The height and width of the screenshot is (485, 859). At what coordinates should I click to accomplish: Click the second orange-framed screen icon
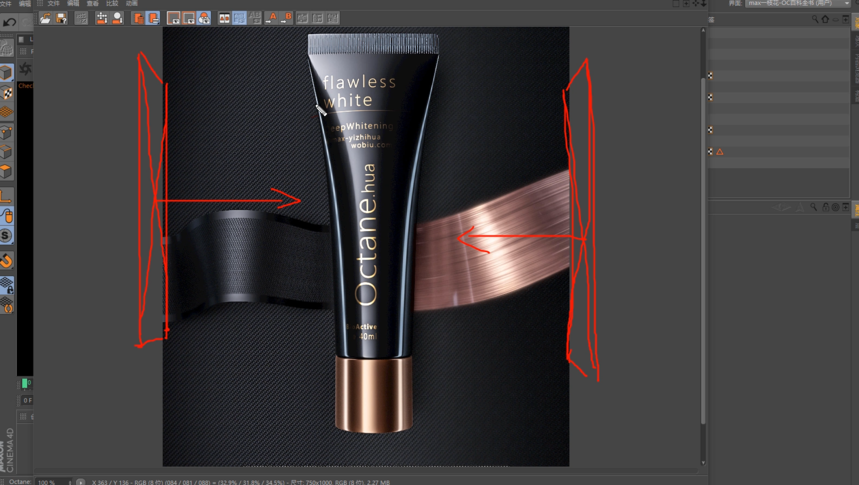point(188,18)
